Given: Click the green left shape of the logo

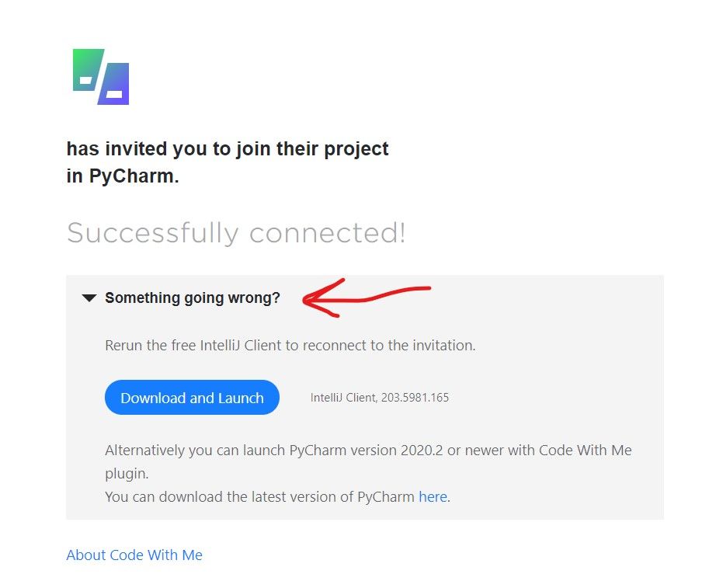Looking at the screenshot, I should point(89,70).
